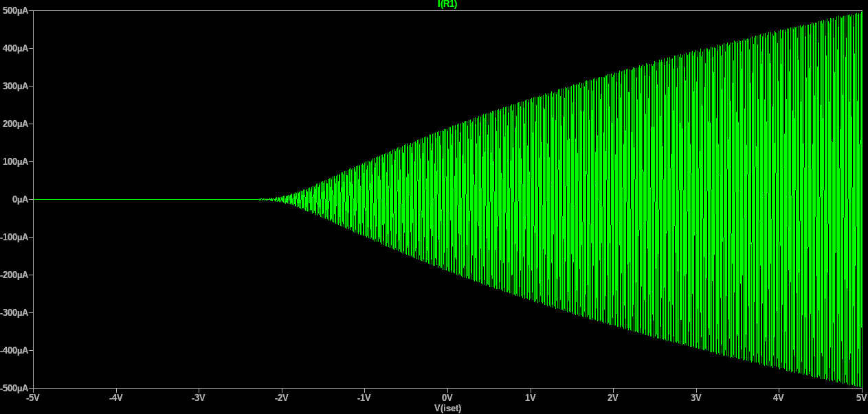The image size is (868, 414).
Task: Click the 1V horizontal axis tick label
Action: pyautogui.click(x=530, y=398)
